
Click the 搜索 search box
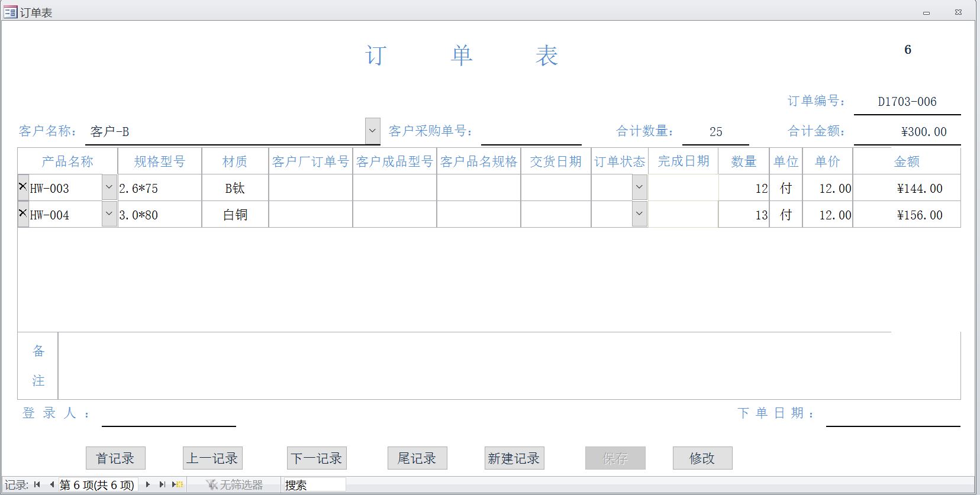[314, 485]
